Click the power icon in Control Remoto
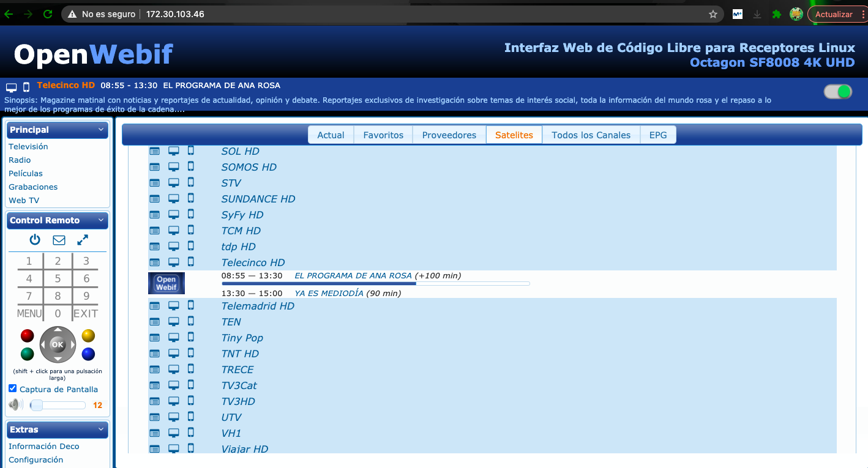This screenshot has width=868, height=468. pos(35,240)
